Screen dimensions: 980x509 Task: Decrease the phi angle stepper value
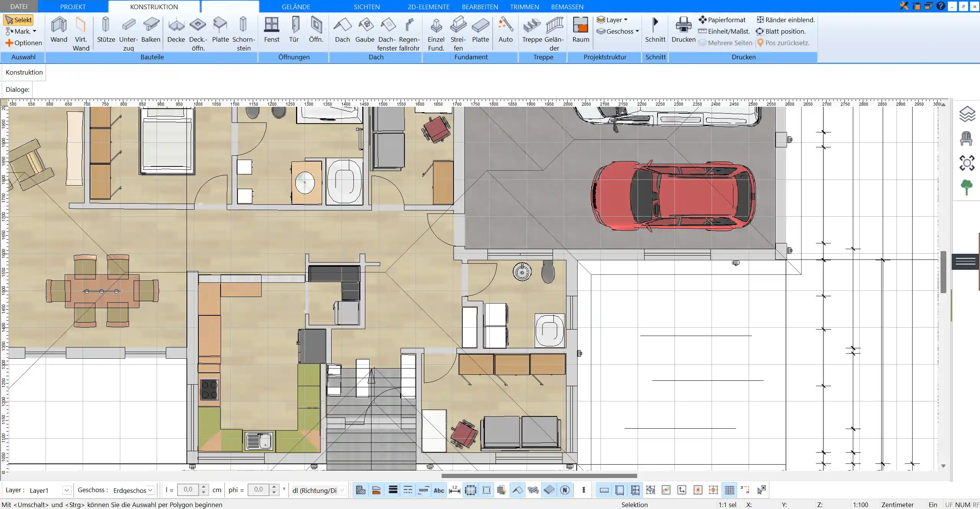274,493
